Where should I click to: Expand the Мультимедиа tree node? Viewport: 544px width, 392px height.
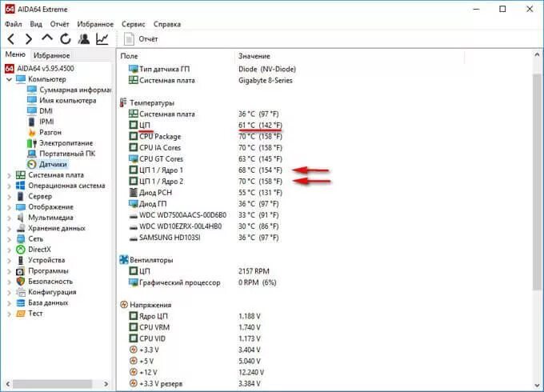(9, 218)
